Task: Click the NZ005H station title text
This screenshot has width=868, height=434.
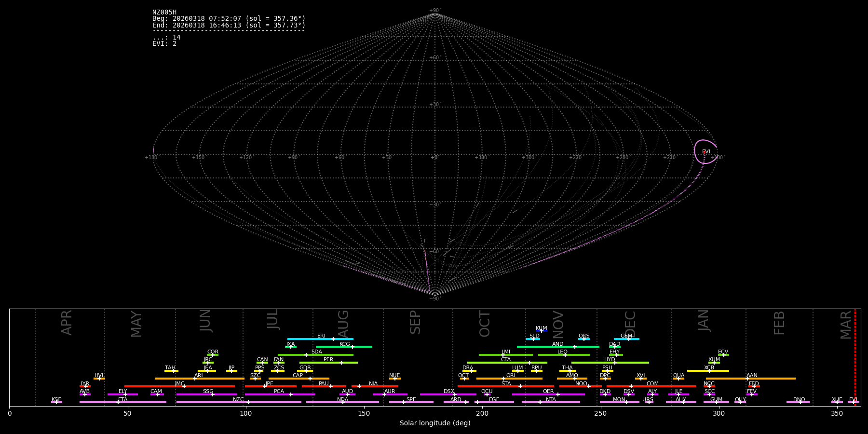Action: coord(164,13)
